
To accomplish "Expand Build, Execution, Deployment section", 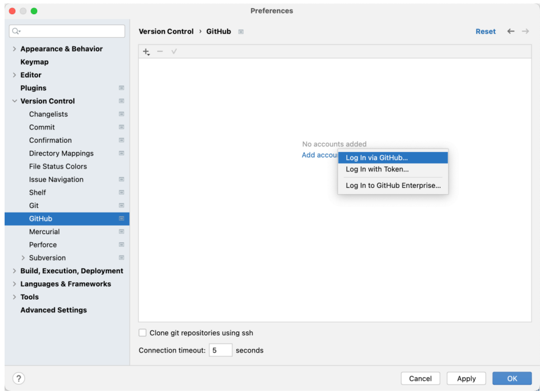I will 14,271.
